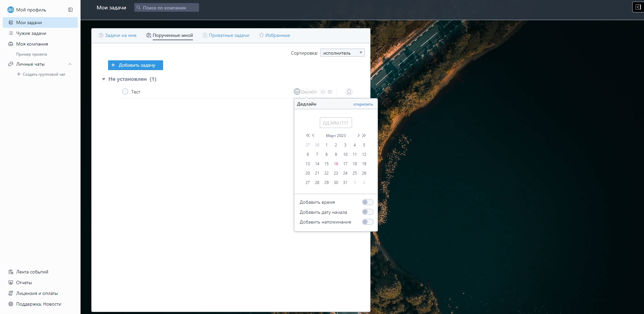
Task: Click Добавить задачу button
Action: (x=136, y=65)
